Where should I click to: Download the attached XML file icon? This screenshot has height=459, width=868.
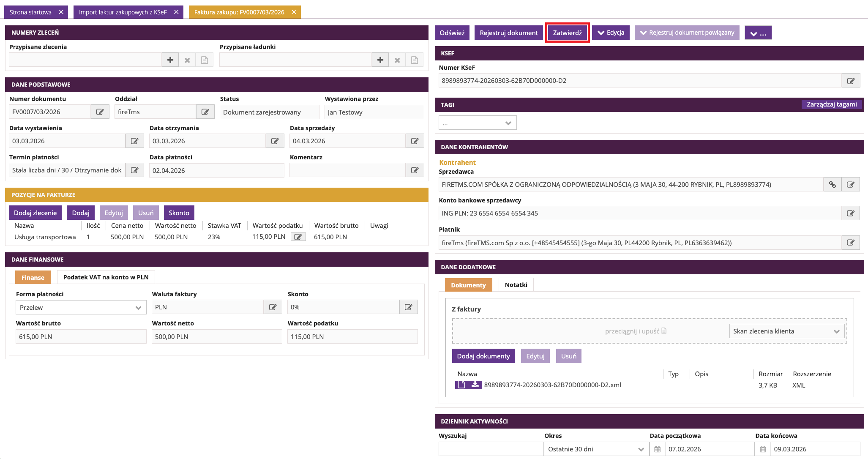475,385
